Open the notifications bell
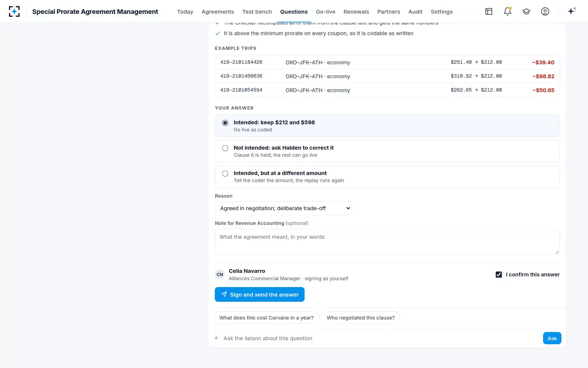 [508, 11]
